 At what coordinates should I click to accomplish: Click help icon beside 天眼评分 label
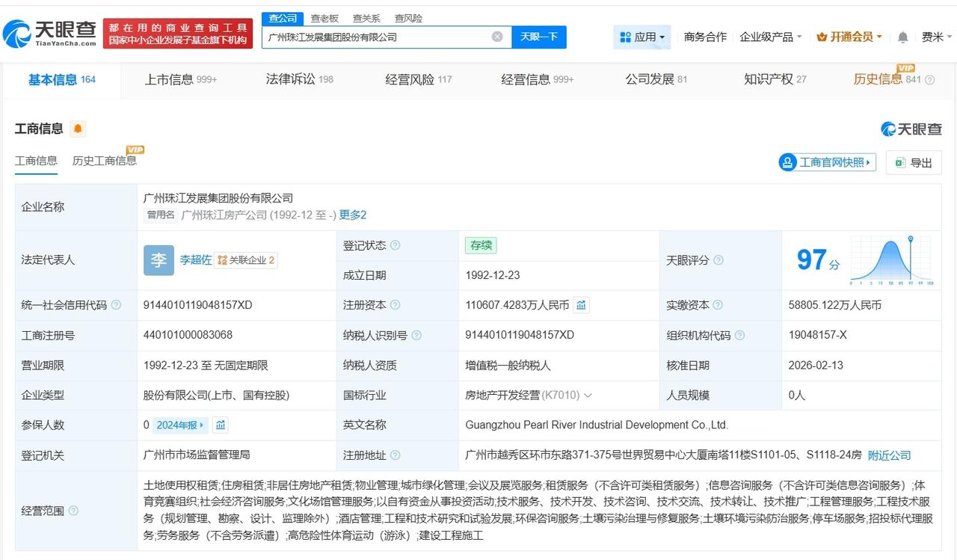[x=718, y=260]
